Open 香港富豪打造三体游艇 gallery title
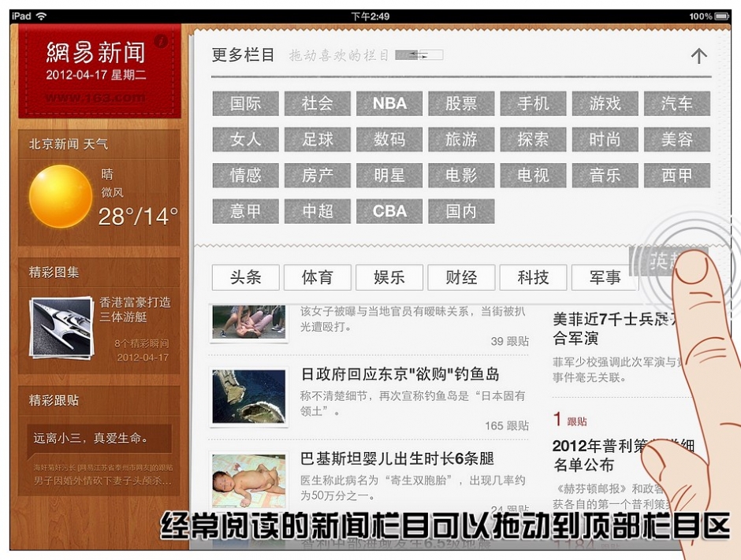This screenshot has width=741, height=560. pyautogui.click(x=135, y=310)
